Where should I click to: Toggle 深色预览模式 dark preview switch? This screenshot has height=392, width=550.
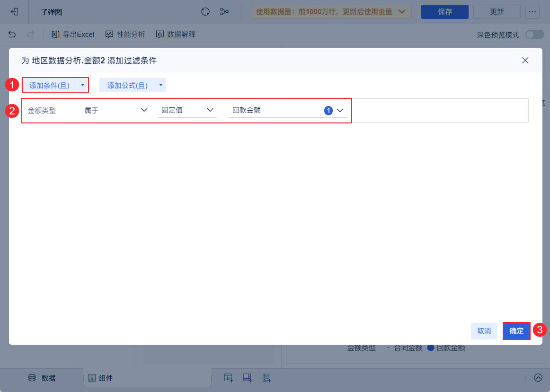pyautogui.click(x=534, y=35)
